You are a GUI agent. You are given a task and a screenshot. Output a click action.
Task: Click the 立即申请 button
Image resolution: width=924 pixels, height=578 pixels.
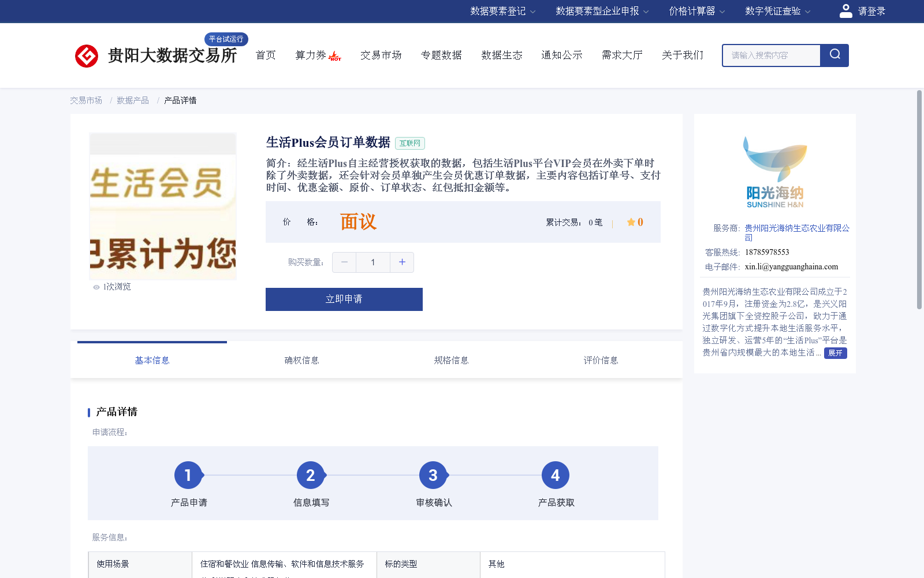point(344,299)
